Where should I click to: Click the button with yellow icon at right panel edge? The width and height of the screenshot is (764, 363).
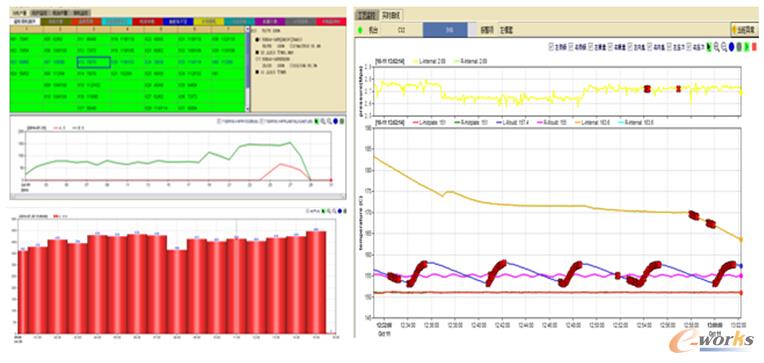pos(745,30)
